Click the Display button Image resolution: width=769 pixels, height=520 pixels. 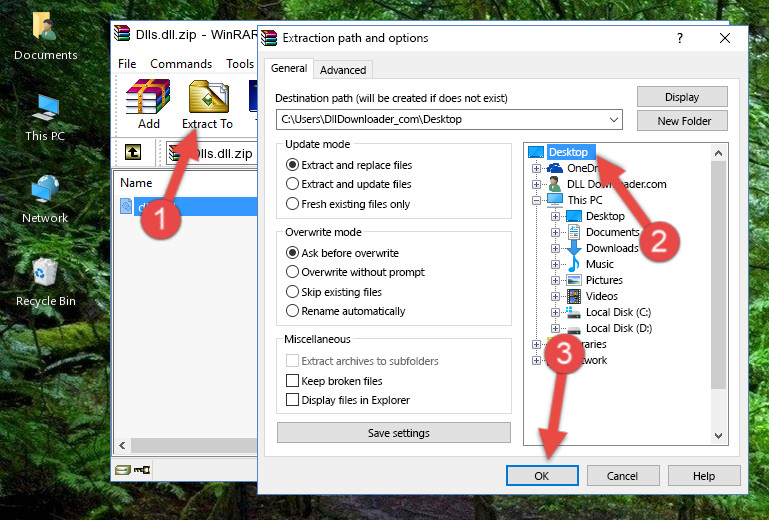point(682,97)
